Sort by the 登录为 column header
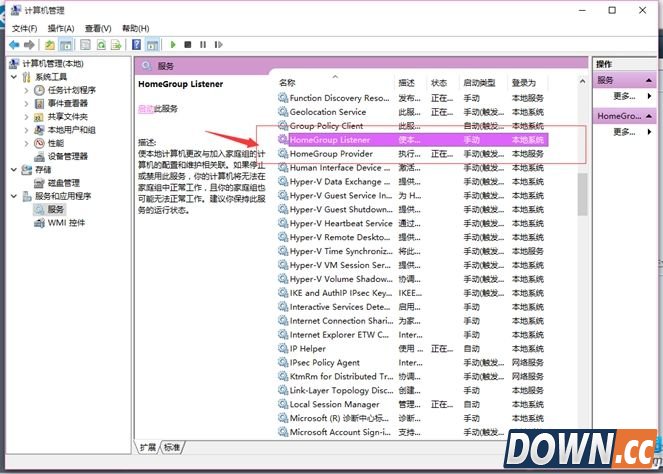Image resolution: width=663 pixels, height=474 pixels. [524, 83]
